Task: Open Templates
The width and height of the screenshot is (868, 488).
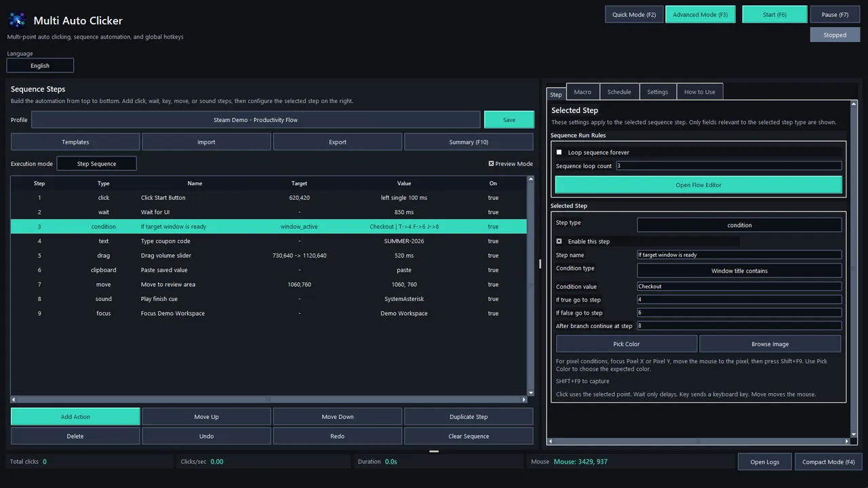Action: [x=75, y=142]
